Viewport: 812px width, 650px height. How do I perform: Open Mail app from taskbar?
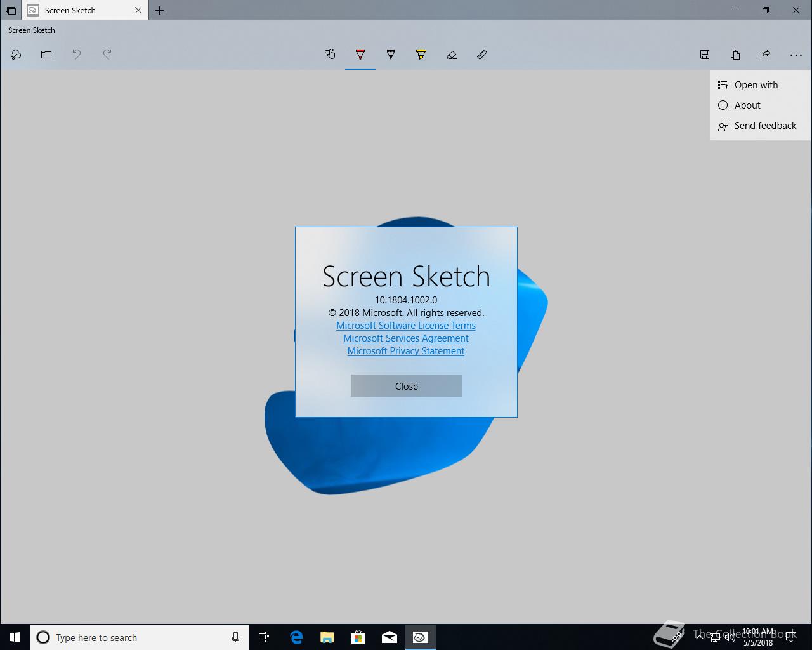point(390,637)
